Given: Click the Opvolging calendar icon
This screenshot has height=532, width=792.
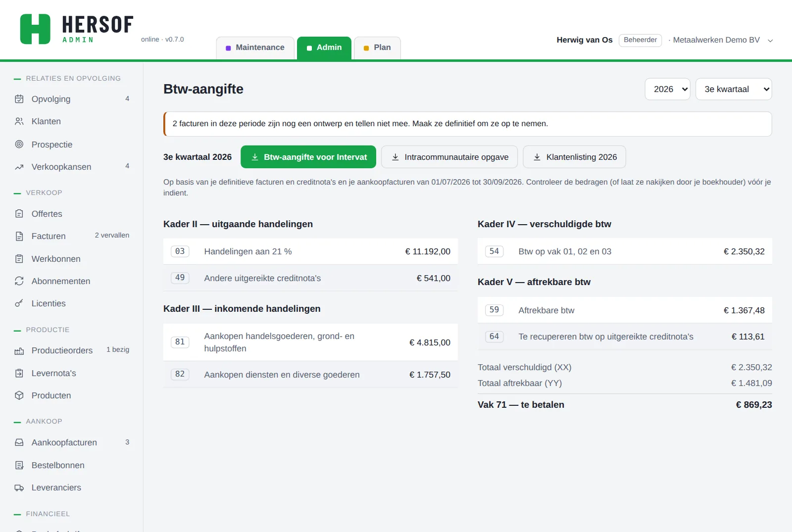Looking at the screenshot, I should [19, 99].
